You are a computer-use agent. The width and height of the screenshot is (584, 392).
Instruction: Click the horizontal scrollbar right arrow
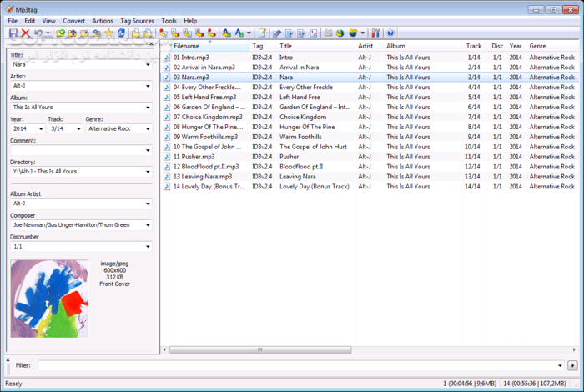[574, 350]
